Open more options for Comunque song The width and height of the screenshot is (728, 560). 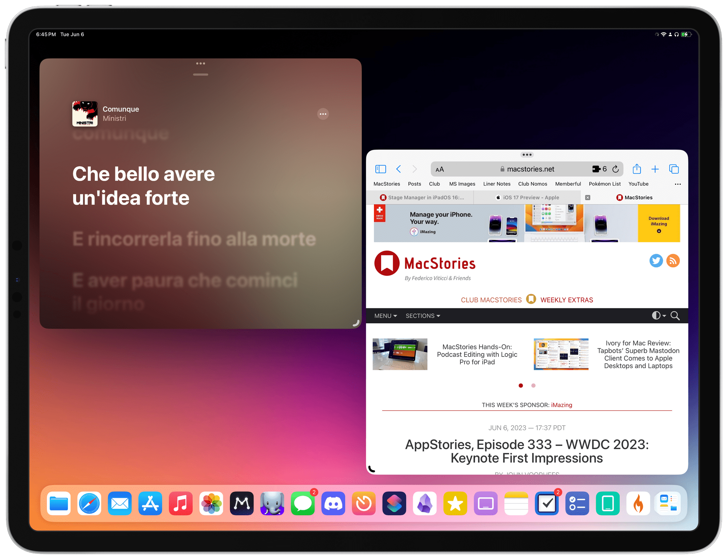tap(323, 114)
